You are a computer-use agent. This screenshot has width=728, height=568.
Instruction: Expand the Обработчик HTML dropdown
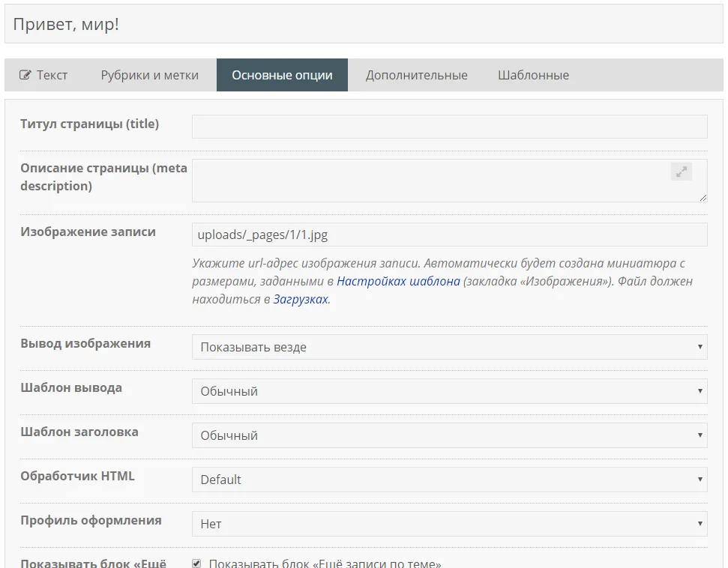(449, 480)
